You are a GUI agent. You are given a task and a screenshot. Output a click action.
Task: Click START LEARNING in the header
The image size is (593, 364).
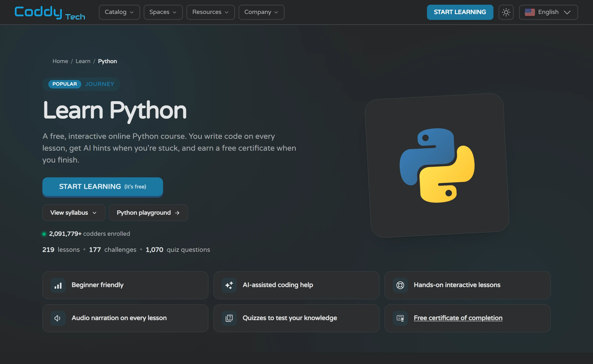(x=460, y=12)
